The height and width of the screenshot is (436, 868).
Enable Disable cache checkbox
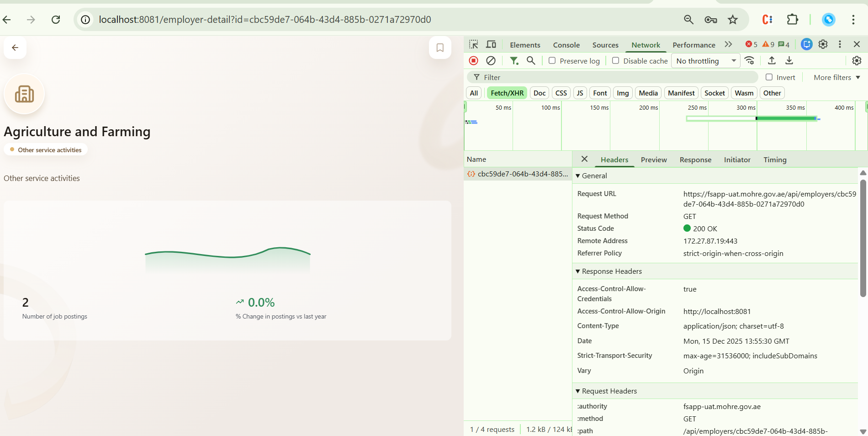tap(615, 60)
